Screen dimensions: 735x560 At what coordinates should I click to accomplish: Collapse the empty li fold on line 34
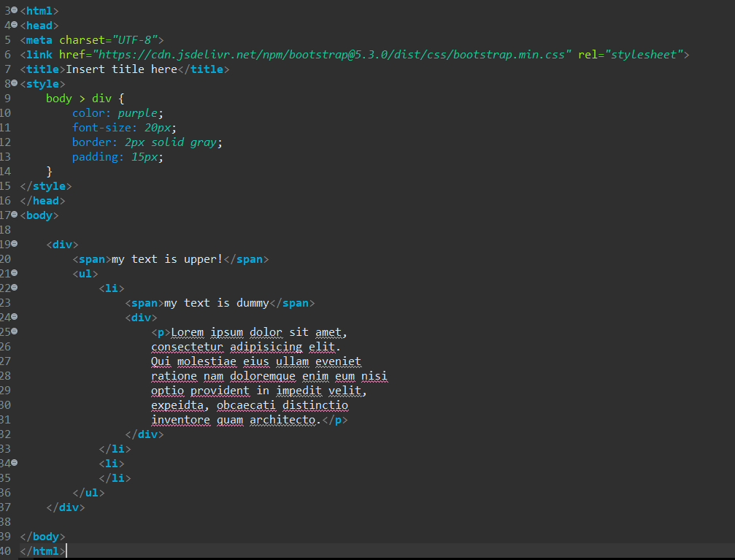(x=15, y=462)
